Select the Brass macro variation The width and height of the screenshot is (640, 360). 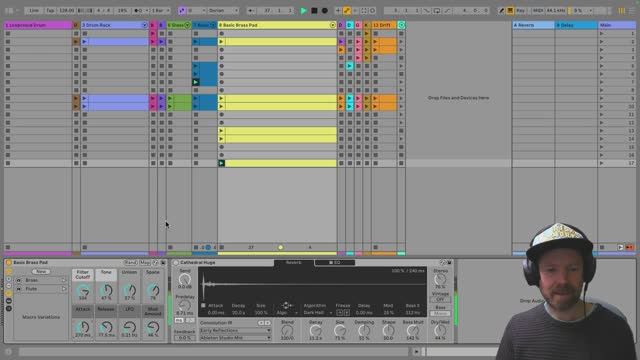pos(31,280)
